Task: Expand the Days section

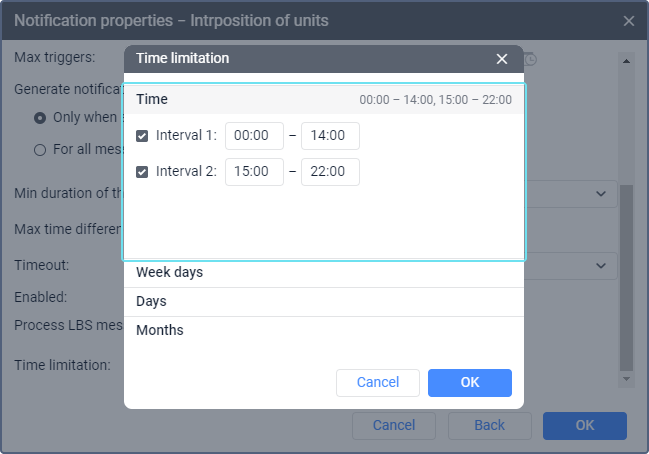Action: click(324, 302)
